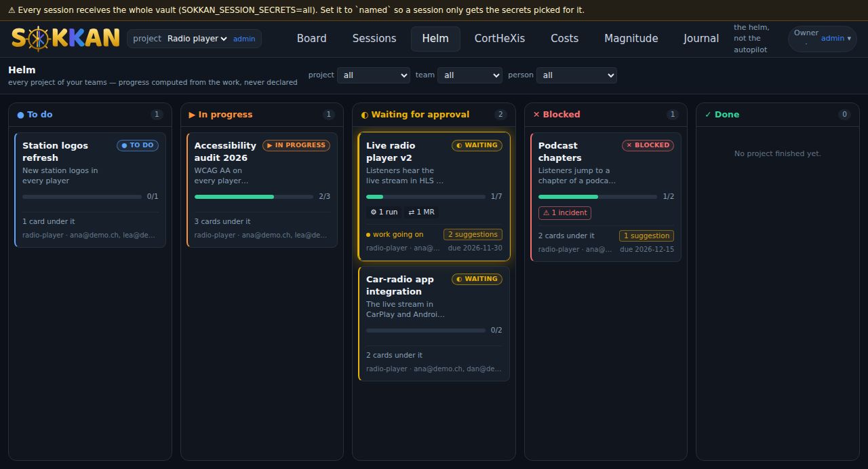Click the Done column header
Image resolution: width=868 pixels, height=469 pixels.
point(778,115)
